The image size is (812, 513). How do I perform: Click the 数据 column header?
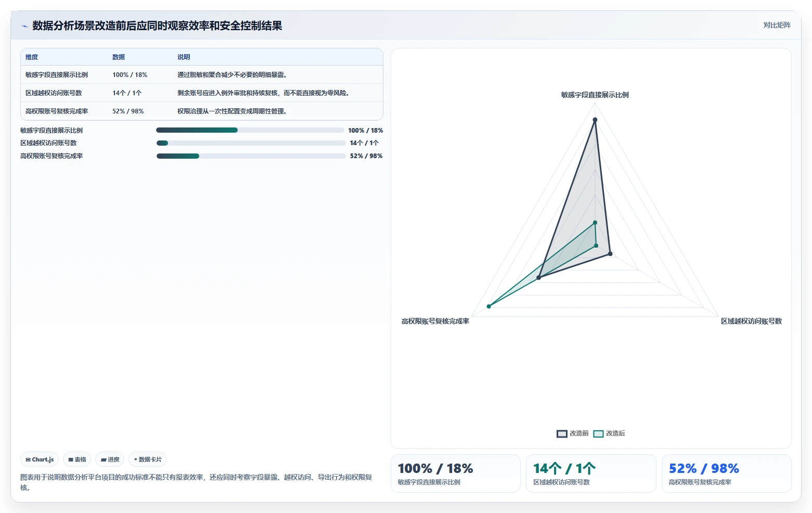[x=119, y=57]
